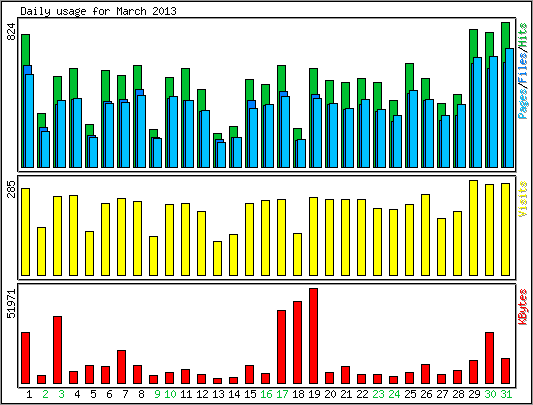
Task: Click green day label '23' on the x-axis
Action: pyautogui.click(x=378, y=394)
